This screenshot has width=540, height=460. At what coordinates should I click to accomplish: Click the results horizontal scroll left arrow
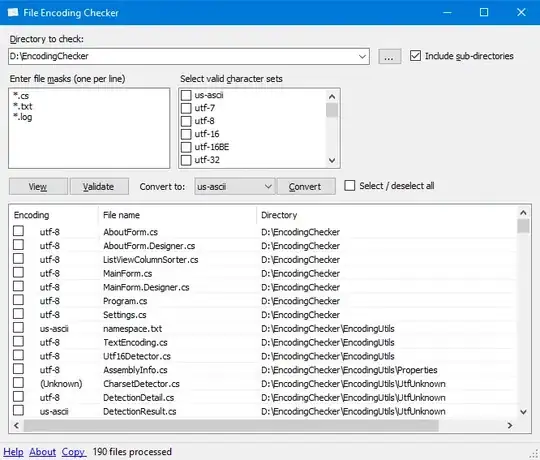click(x=17, y=426)
